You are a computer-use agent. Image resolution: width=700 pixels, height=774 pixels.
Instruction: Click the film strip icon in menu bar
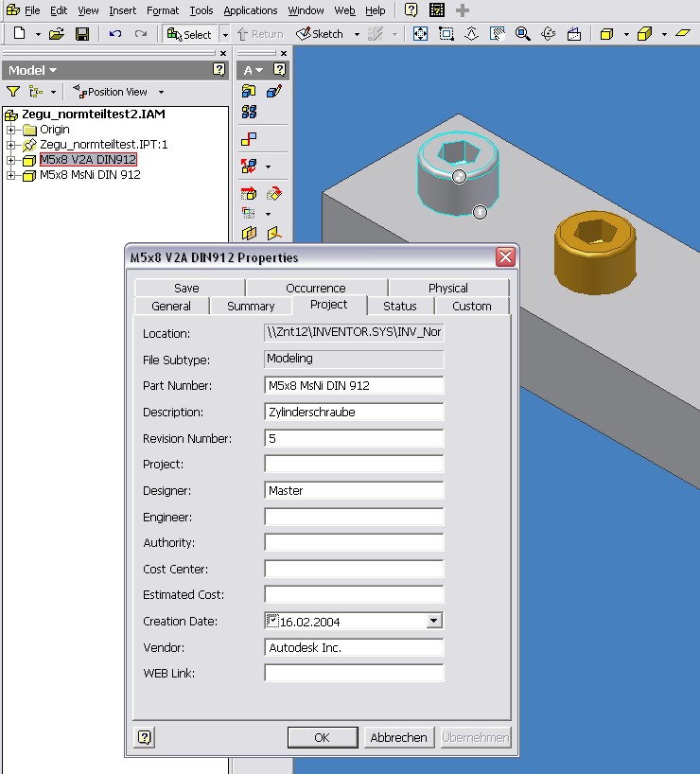[x=437, y=9]
